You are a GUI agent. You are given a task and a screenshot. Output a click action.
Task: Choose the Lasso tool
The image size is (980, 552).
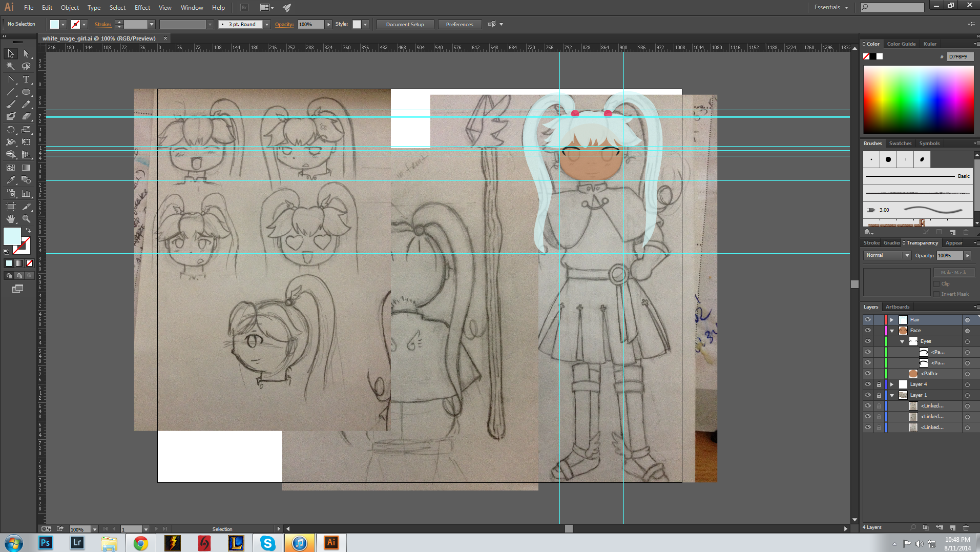tap(26, 67)
